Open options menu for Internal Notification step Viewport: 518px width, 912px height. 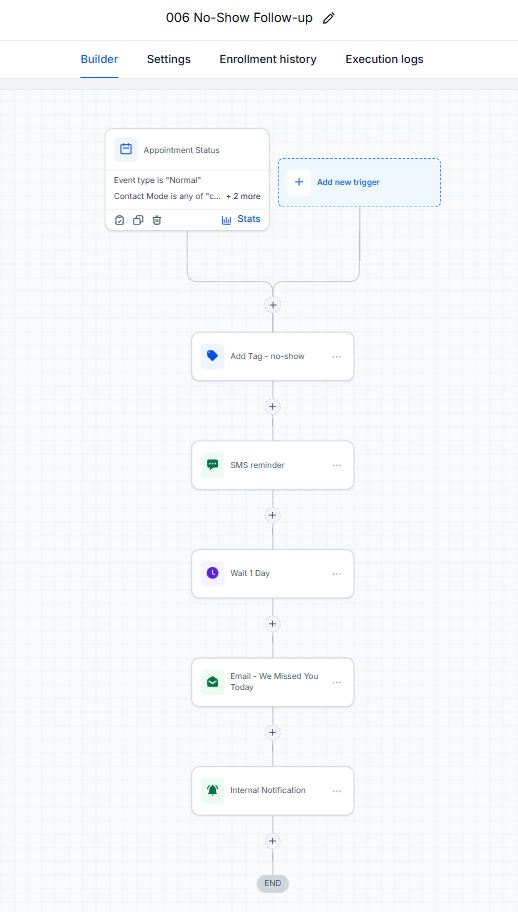pos(337,791)
